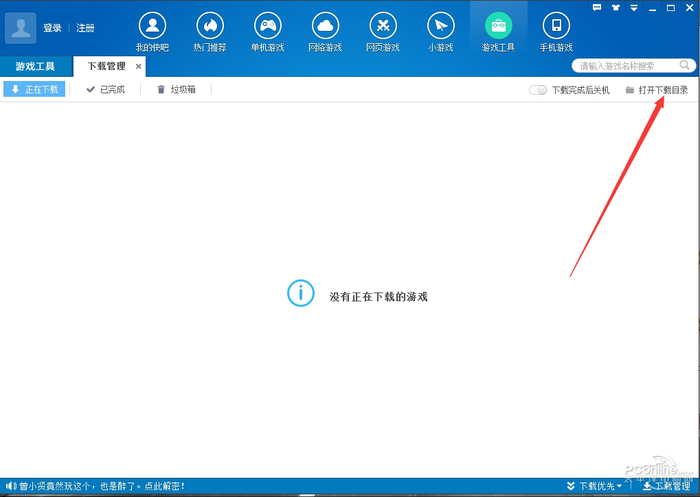Switch to 游戏工具 tab
Screen dimensions: 700x497
(x=35, y=67)
